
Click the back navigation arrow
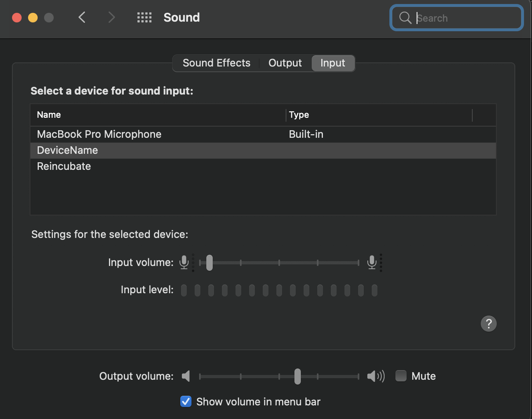click(82, 17)
